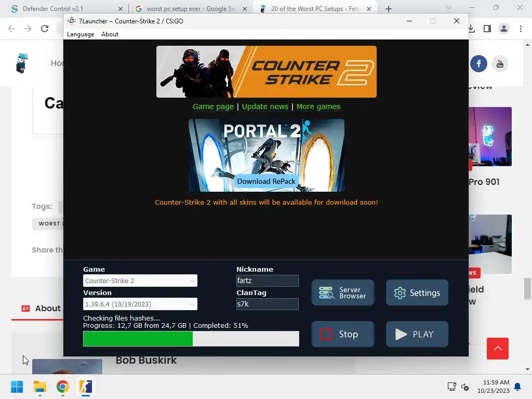
Task: Open the More games link
Action: click(x=318, y=107)
